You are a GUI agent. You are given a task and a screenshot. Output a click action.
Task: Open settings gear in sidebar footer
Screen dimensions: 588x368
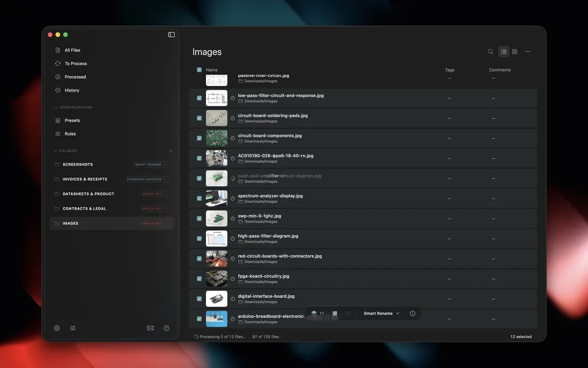(x=57, y=328)
